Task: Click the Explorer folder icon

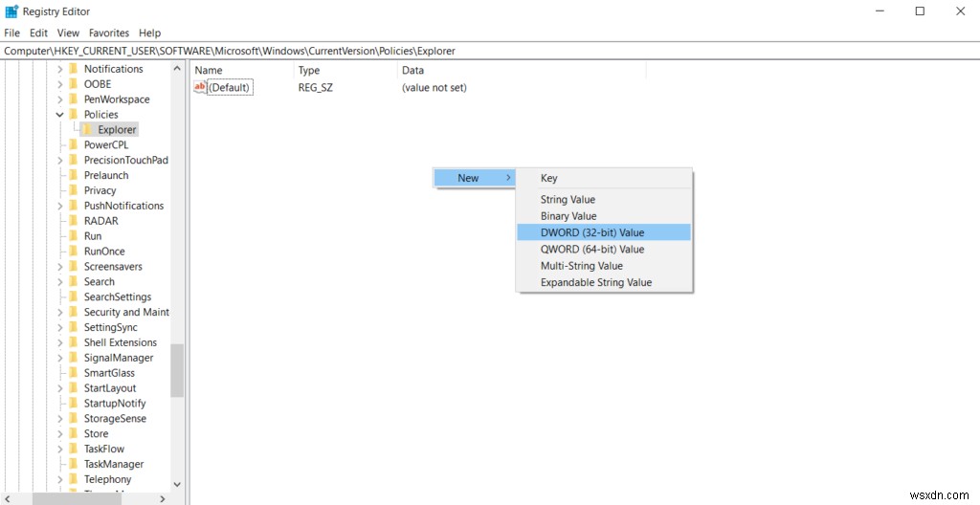Action: click(87, 129)
